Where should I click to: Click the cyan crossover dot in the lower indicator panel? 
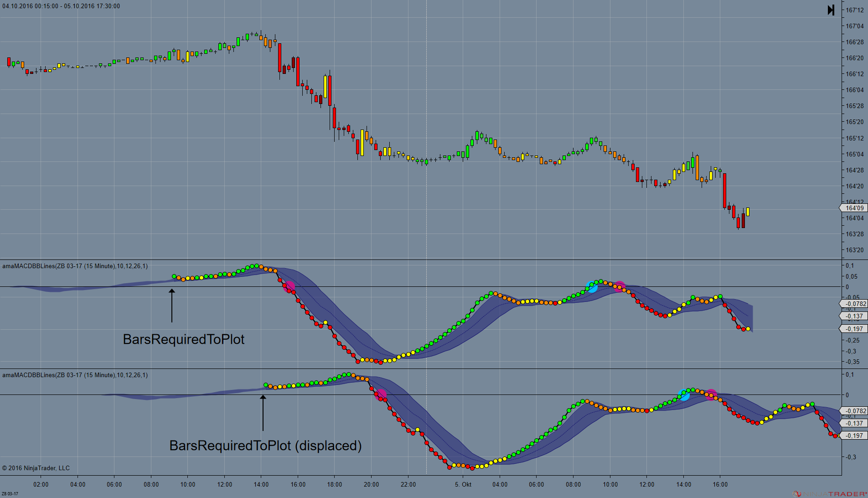pos(684,395)
